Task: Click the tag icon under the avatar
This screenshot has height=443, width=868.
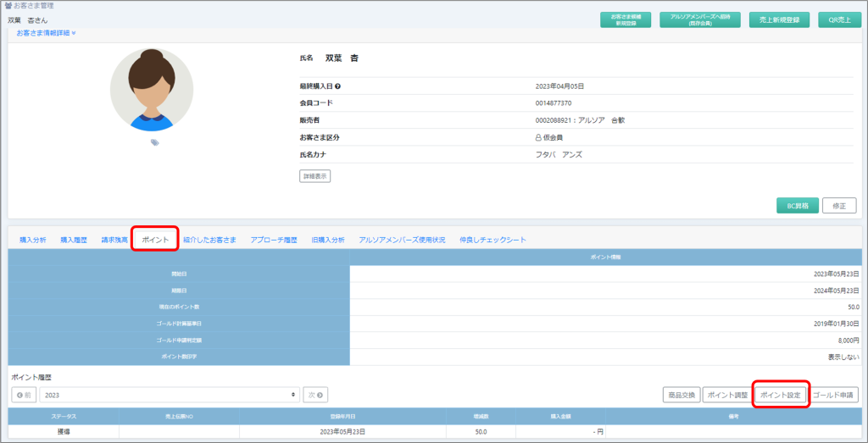Action: pos(154,143)
